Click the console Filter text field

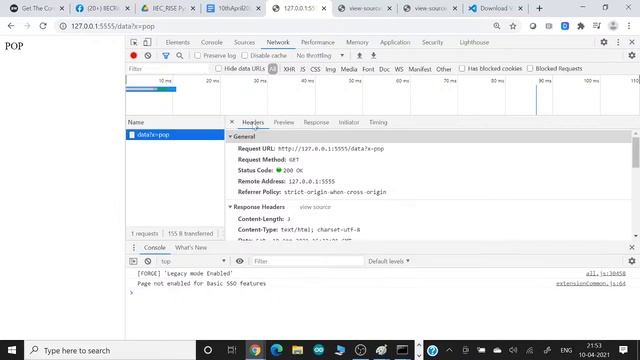pos(307,261)
